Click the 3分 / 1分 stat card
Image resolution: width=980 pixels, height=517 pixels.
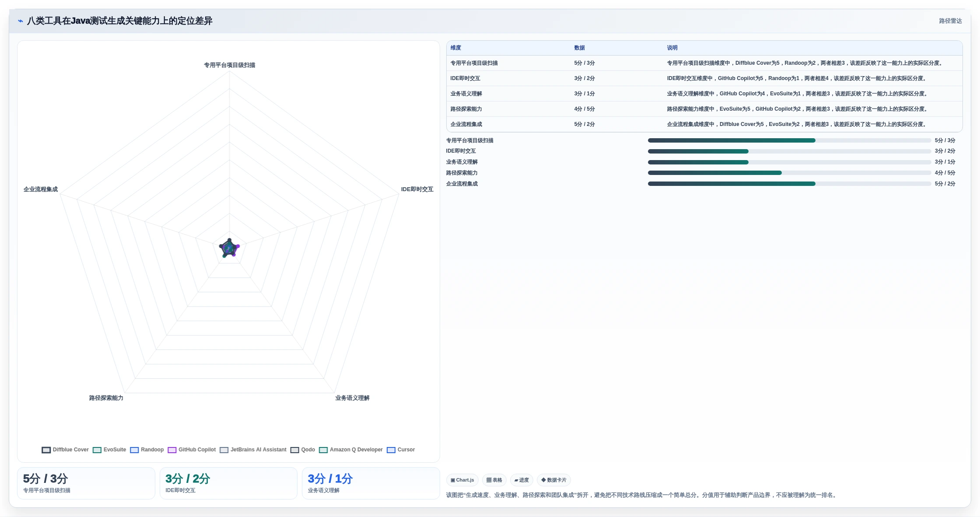click(x=371, y=483)
